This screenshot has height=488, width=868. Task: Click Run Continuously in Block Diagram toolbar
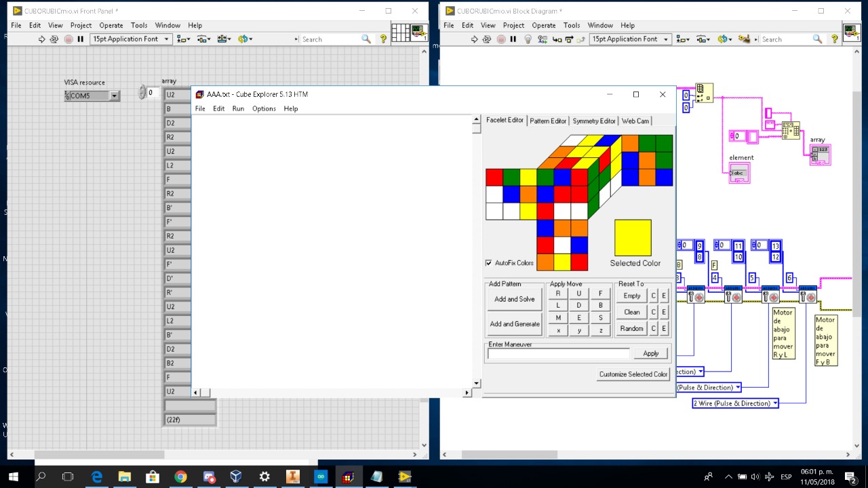487,39
